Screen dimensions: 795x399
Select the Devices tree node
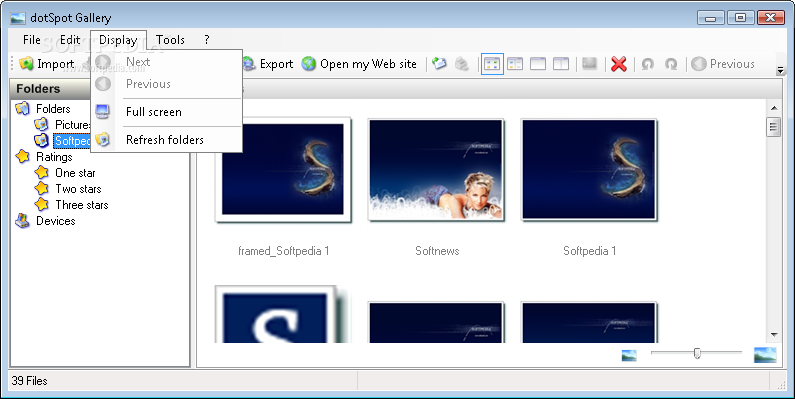[55, 221]
